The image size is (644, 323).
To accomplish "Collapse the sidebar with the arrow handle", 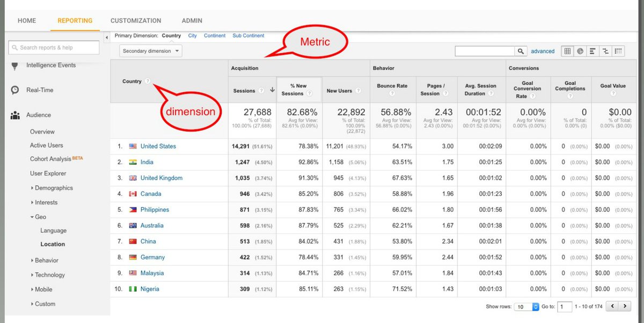I will 106,37.
